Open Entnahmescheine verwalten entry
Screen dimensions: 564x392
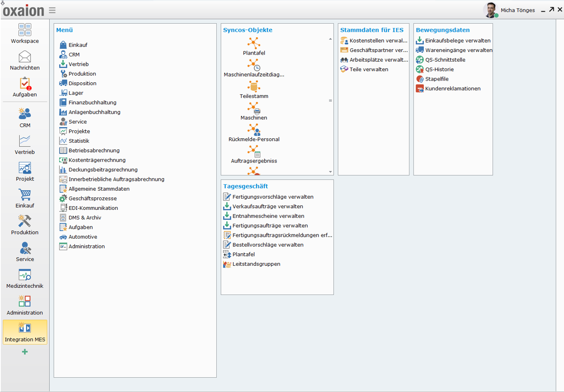(264, 216)
